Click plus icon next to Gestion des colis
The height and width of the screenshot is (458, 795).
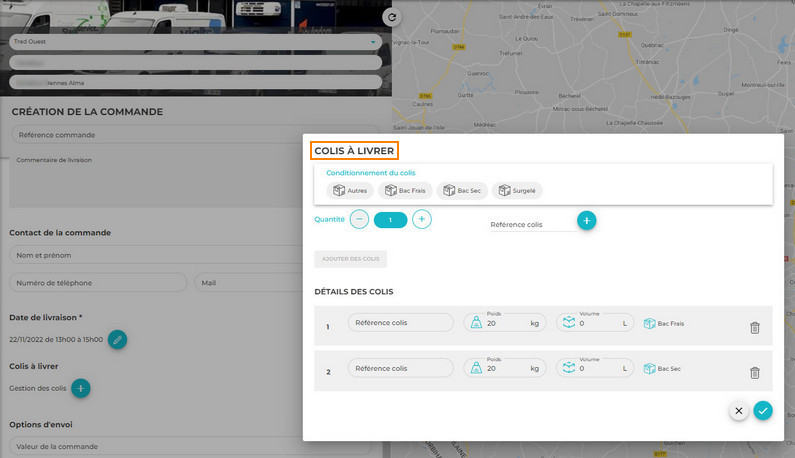[82, 388]
